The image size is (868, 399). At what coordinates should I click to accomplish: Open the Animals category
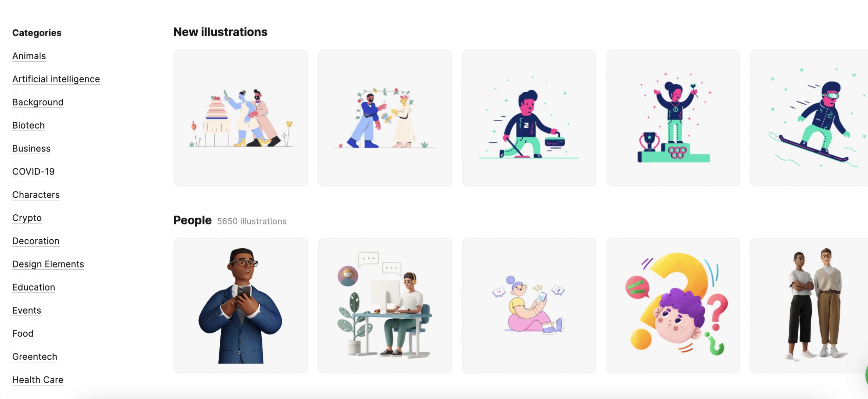click(x=29, y=56)
